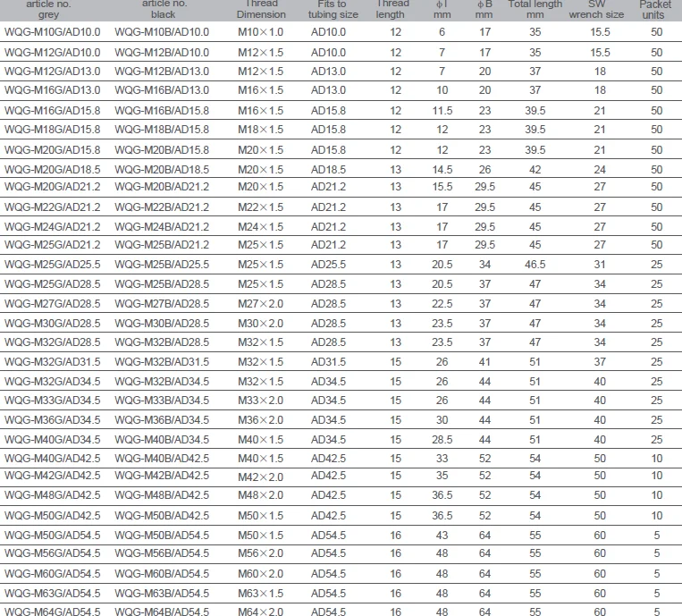
Task: Click the "article no. black" column header
Action: 164,9
